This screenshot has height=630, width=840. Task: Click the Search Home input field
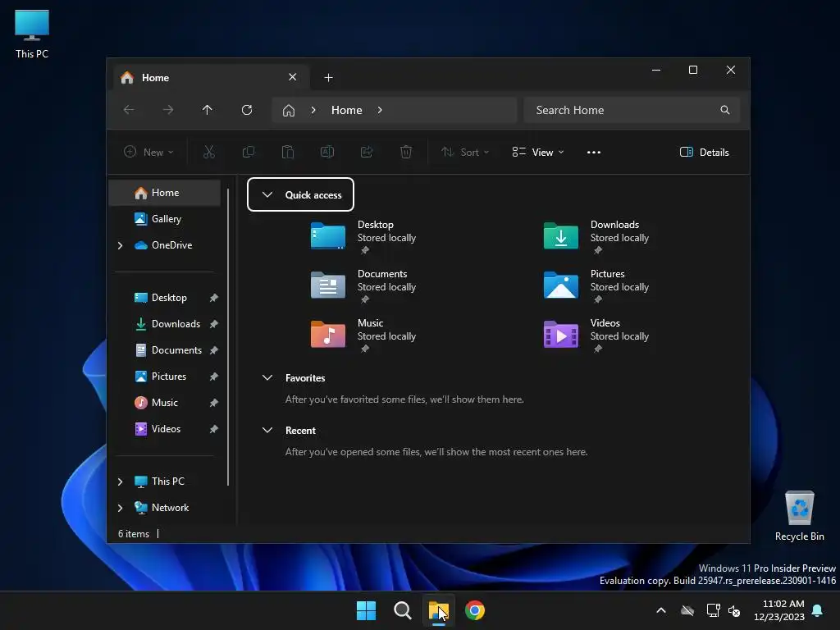tap(632, 110)
